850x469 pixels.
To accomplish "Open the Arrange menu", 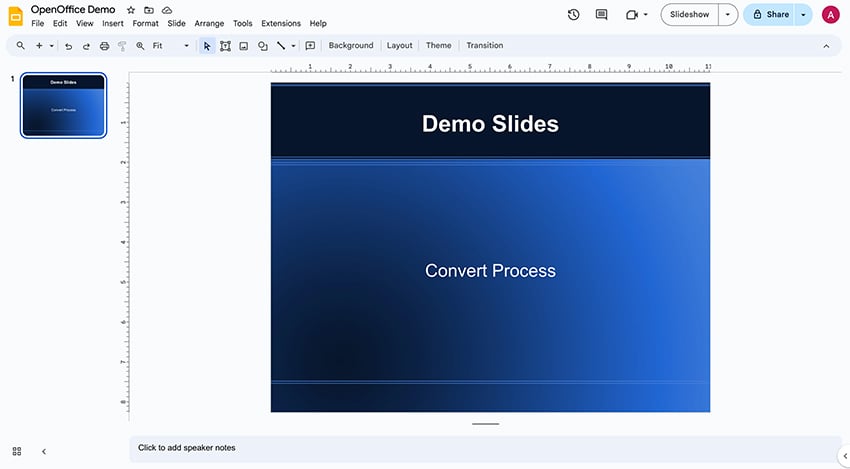I will pos(209,23).
